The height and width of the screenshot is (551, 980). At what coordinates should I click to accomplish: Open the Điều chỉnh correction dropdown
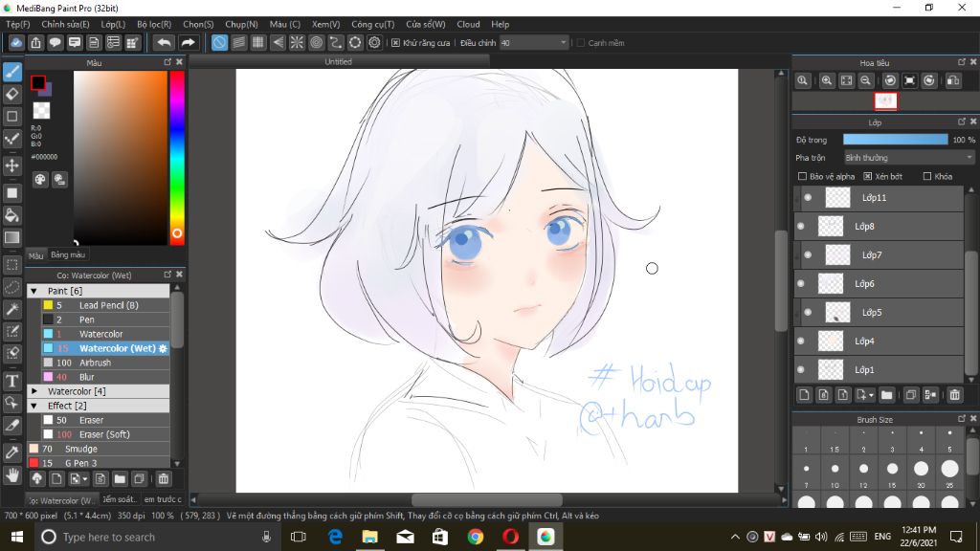(x=534, y=43)
